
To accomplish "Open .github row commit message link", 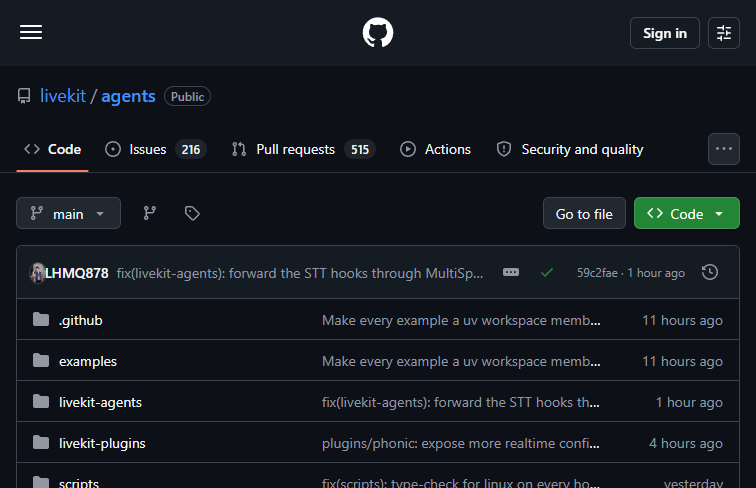I will pyautogui.click(x=461, y=320).
